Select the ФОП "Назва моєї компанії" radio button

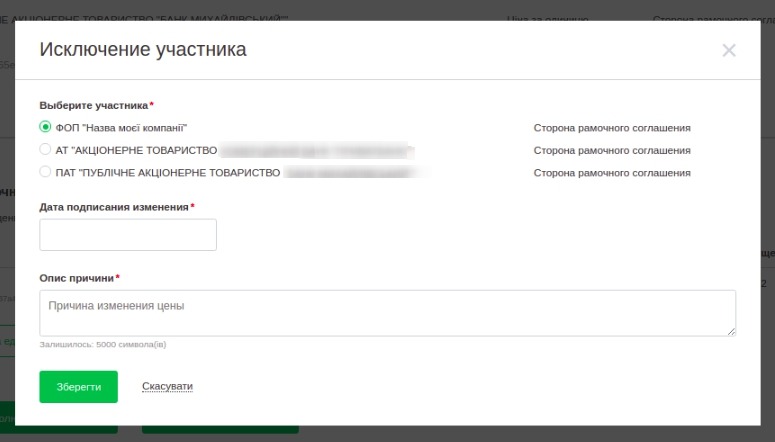point(45,127)
